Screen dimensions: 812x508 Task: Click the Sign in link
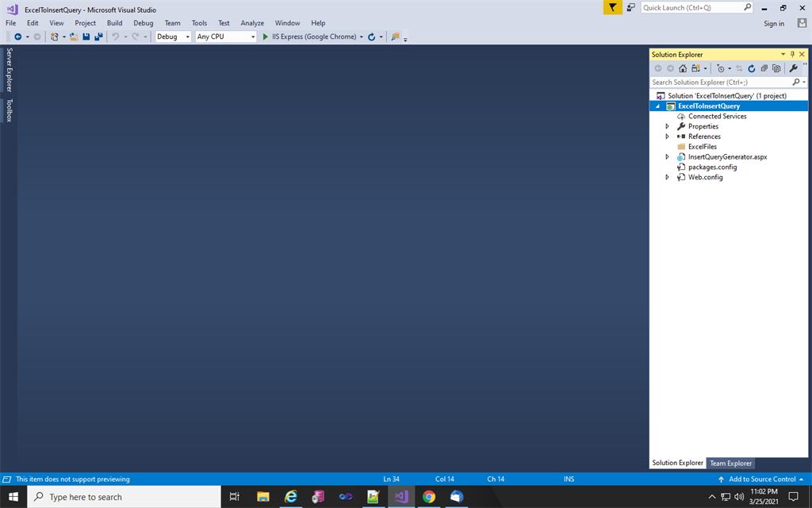pyautogui.click(x=773, y=23)
